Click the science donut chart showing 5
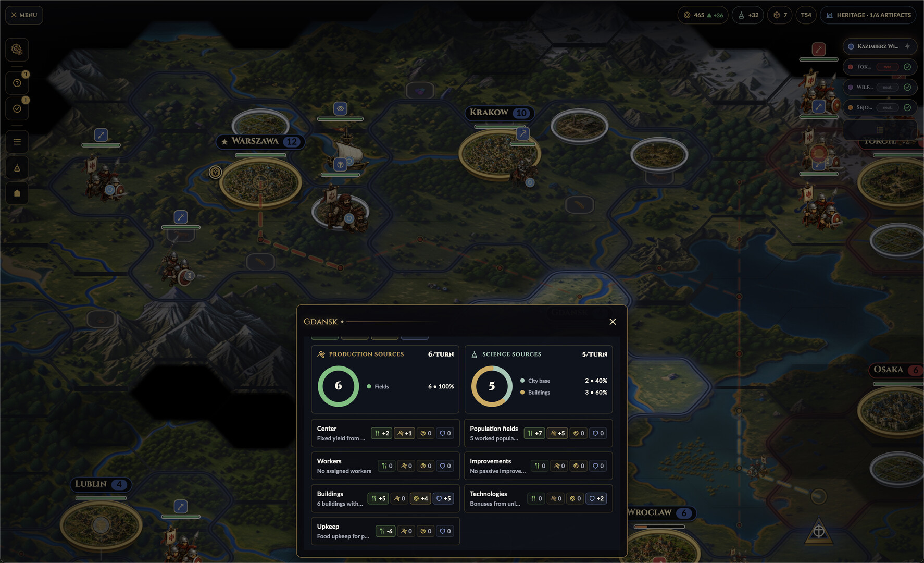The image size is (924, 563). pos(492,386)
